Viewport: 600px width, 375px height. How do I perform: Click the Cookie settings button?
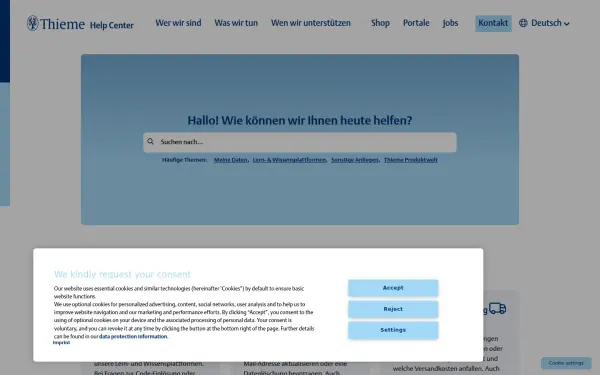[x=566, y=363]
